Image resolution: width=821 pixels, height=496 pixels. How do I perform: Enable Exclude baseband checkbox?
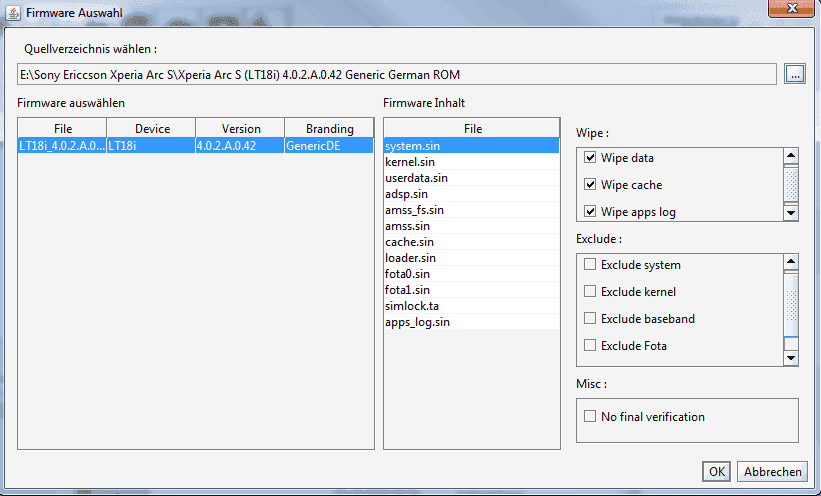[x=590, y=318]
